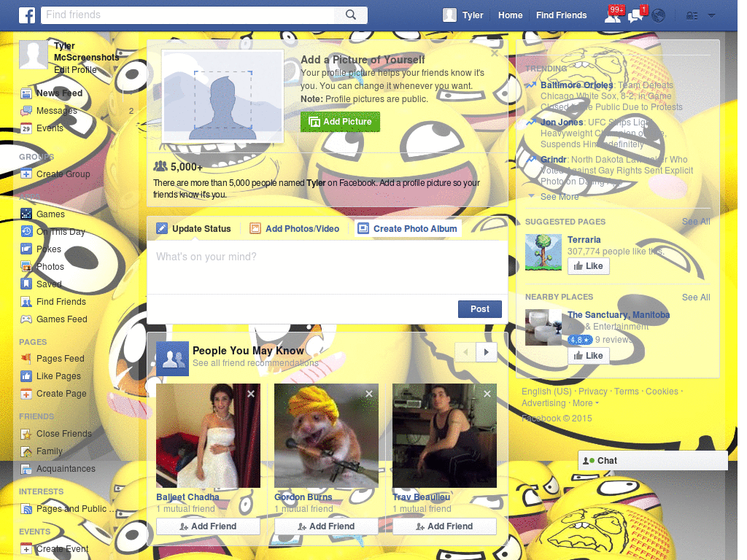Open Baltimore Orioles trending topic
The height and width of the screenshot is (560, 747).
tap(576, 85)
